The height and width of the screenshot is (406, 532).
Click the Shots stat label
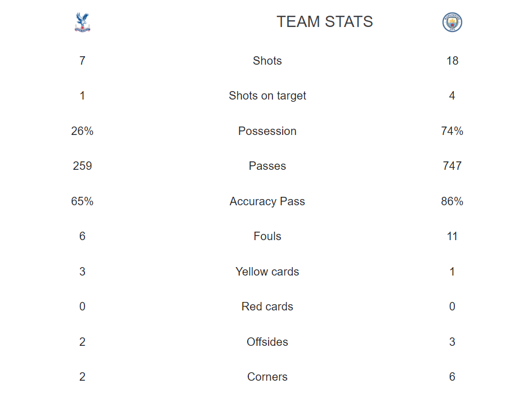click(267, 61)
